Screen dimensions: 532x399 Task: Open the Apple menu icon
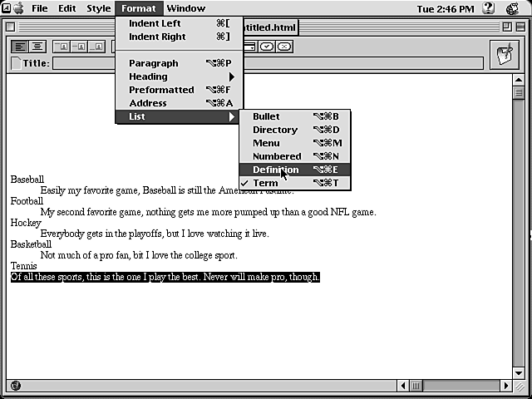17,8
